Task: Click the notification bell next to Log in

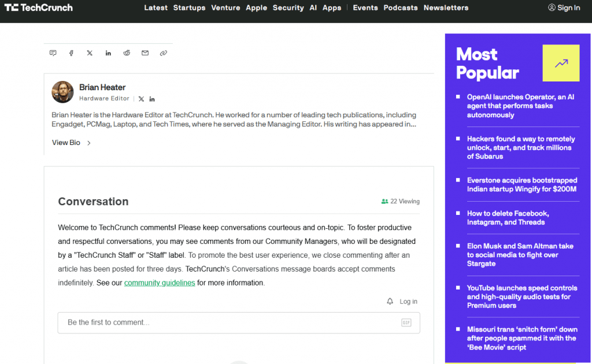Action: tap(389, 301)
